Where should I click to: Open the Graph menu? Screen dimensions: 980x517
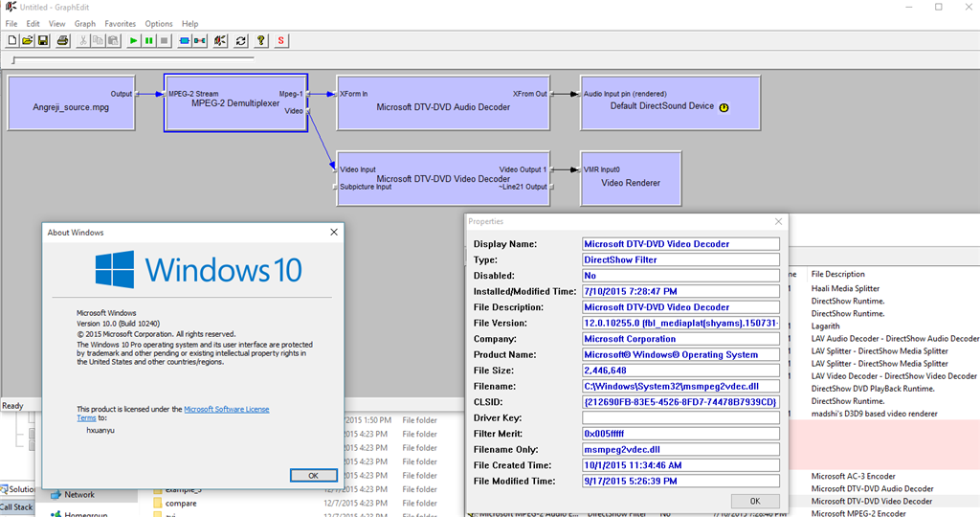[85, 24]
